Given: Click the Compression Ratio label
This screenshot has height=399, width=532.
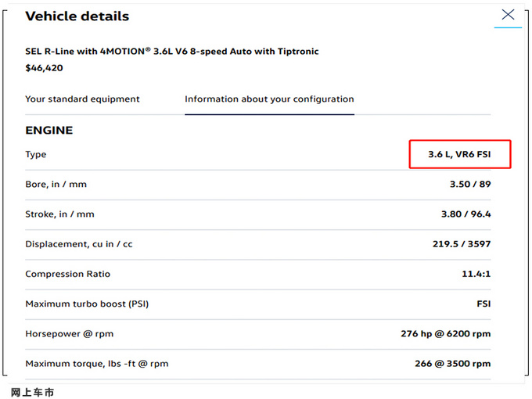Looking at the screenshot, I should (67, 274).
